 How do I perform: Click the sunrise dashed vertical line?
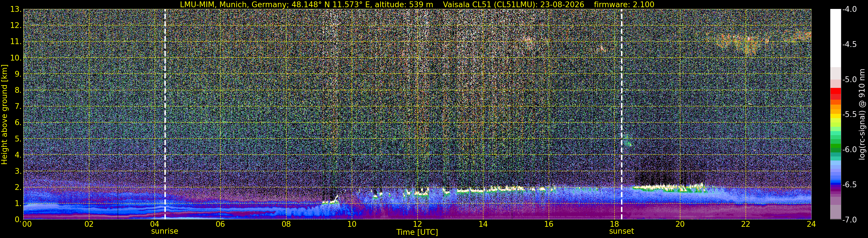[165, 114]
